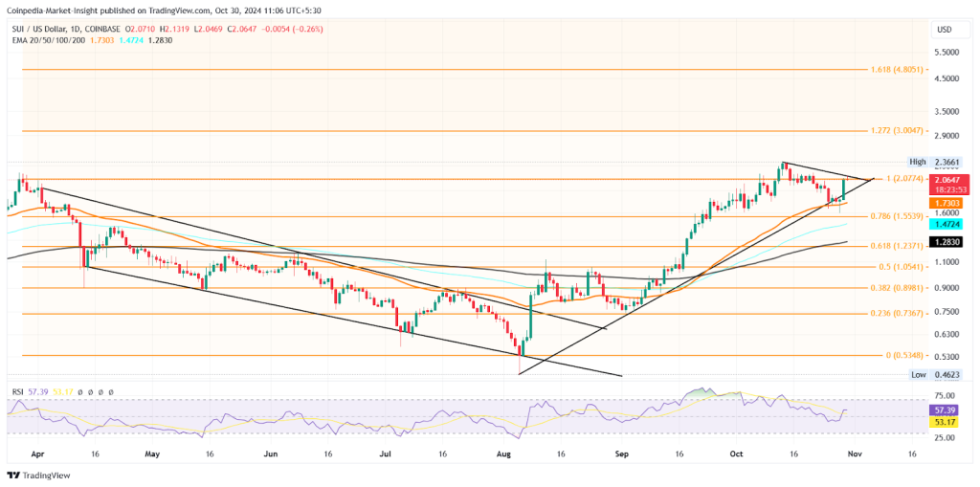Click the 0.6300 price axis label
Screen dimensions: 980x487
point(947,335)
